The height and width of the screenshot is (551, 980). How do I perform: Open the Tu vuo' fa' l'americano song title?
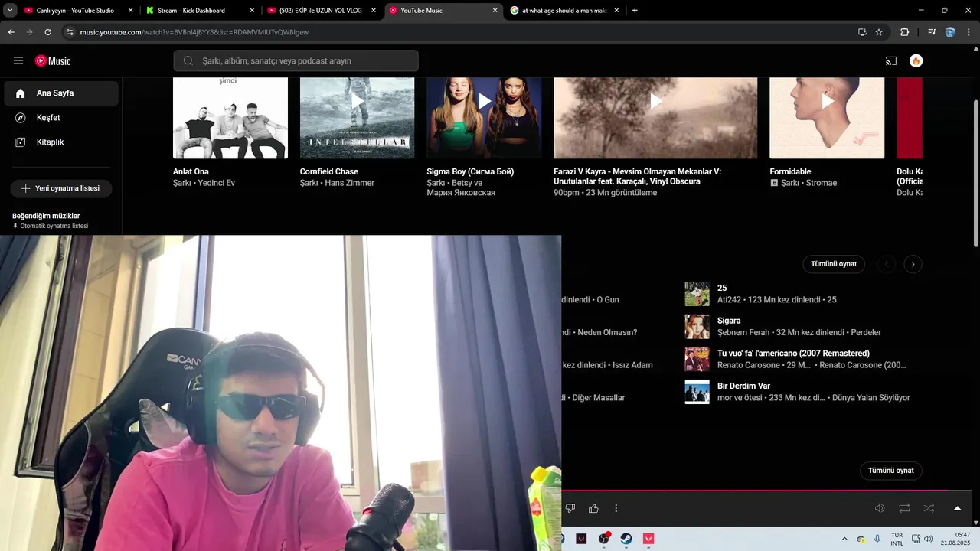(x=793, y=354)
